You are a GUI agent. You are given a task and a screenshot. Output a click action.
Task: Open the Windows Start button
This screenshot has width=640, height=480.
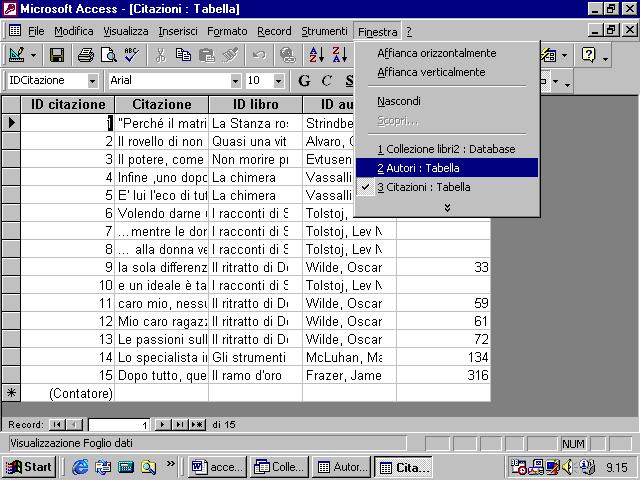[x=29, y=467]
